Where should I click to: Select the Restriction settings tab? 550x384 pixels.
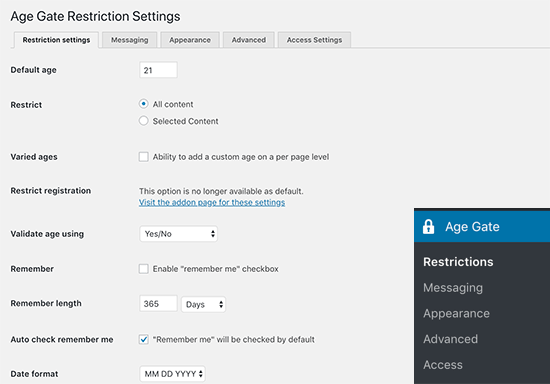coord(56,40)
